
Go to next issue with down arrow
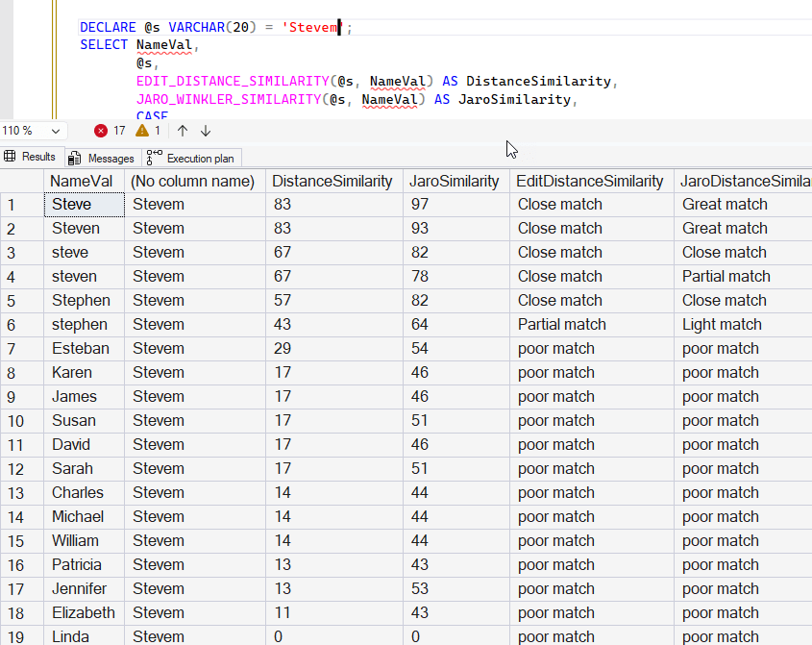[x=206, y=131]
